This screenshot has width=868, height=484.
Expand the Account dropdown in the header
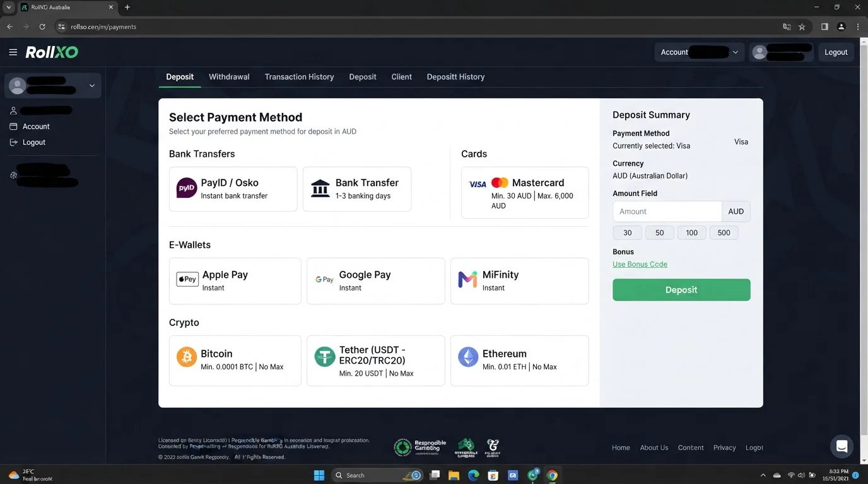[x=700, y=52]
